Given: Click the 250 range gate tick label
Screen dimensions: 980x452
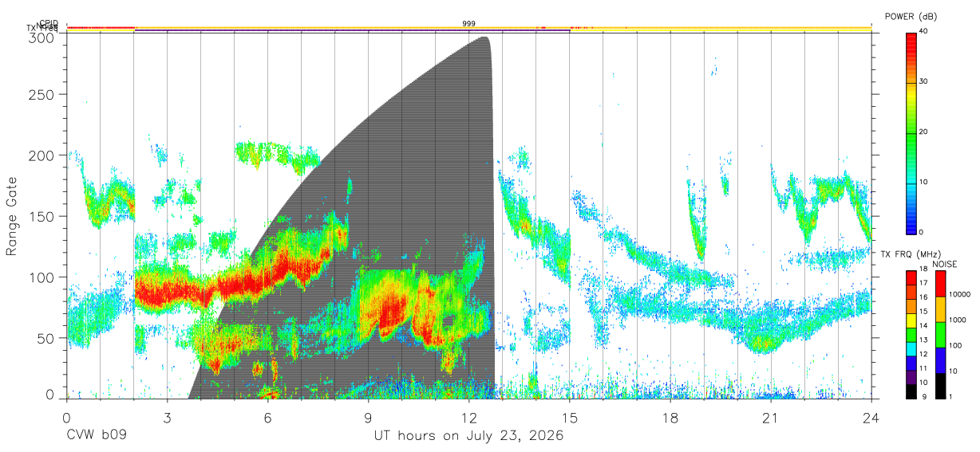Looking at the screenshot, I should tap(42, 95).
